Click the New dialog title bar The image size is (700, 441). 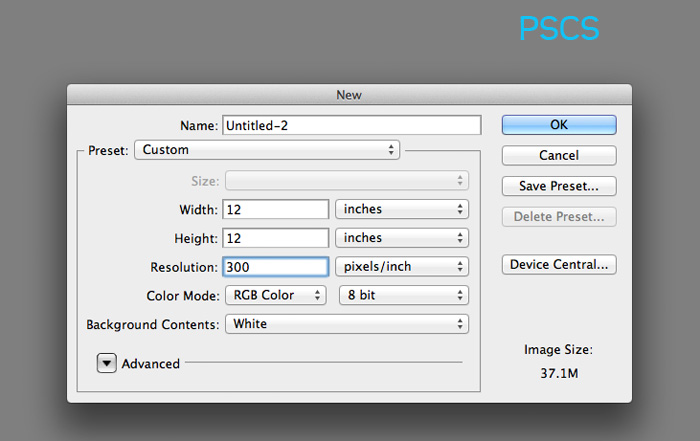(x=349, y=95)
